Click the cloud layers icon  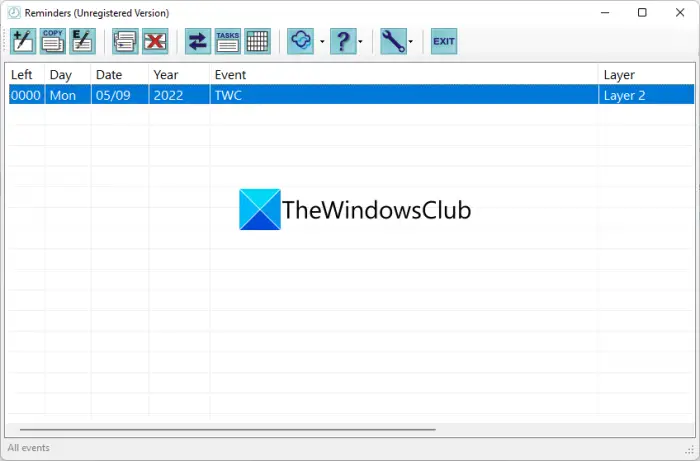(300, 42)
